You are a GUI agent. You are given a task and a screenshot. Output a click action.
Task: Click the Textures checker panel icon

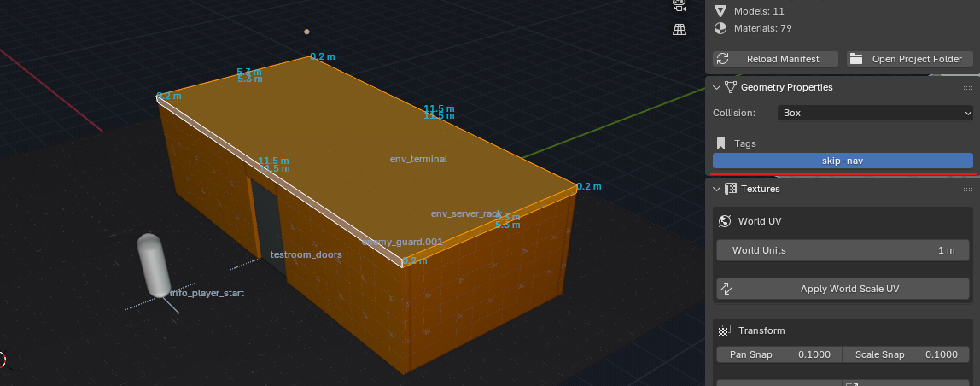731,189
